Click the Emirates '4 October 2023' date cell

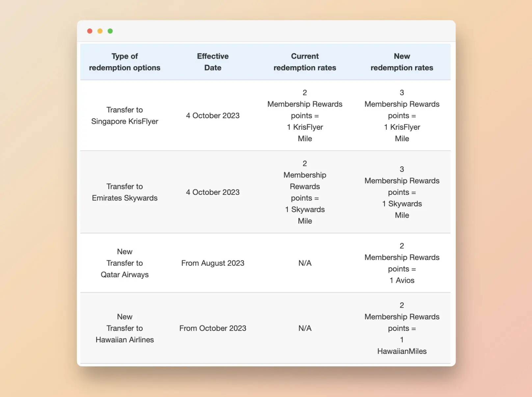(213, 192)
